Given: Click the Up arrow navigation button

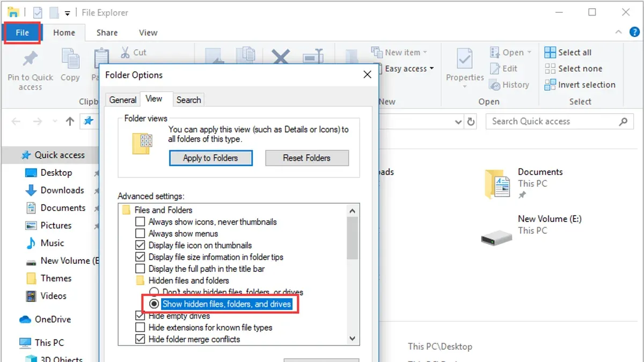Looking at the screenshot, I should (70, 122).
